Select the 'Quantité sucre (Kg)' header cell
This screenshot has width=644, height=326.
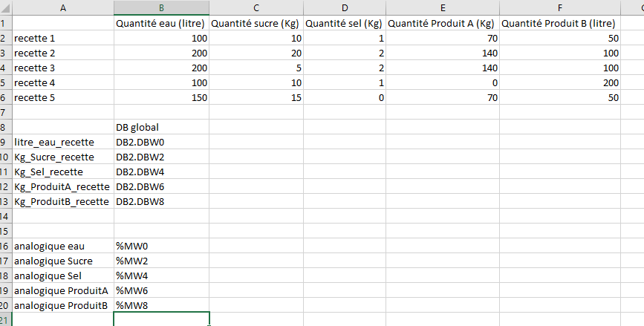point(256,23)
